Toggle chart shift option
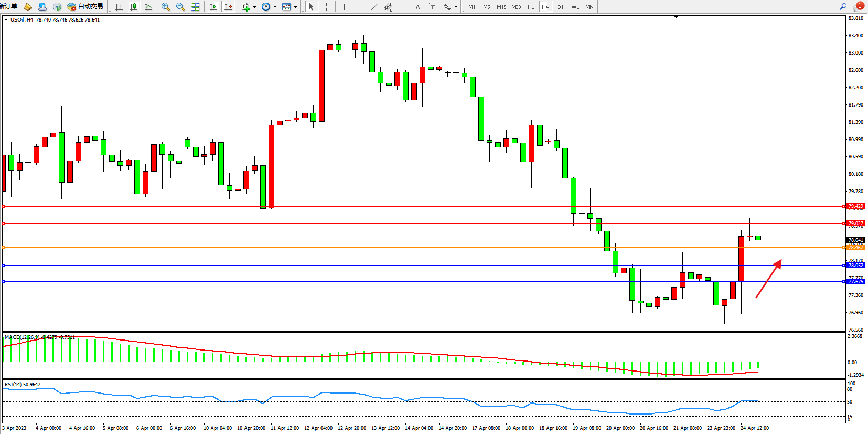868x435 pixels. pos(228,7)
